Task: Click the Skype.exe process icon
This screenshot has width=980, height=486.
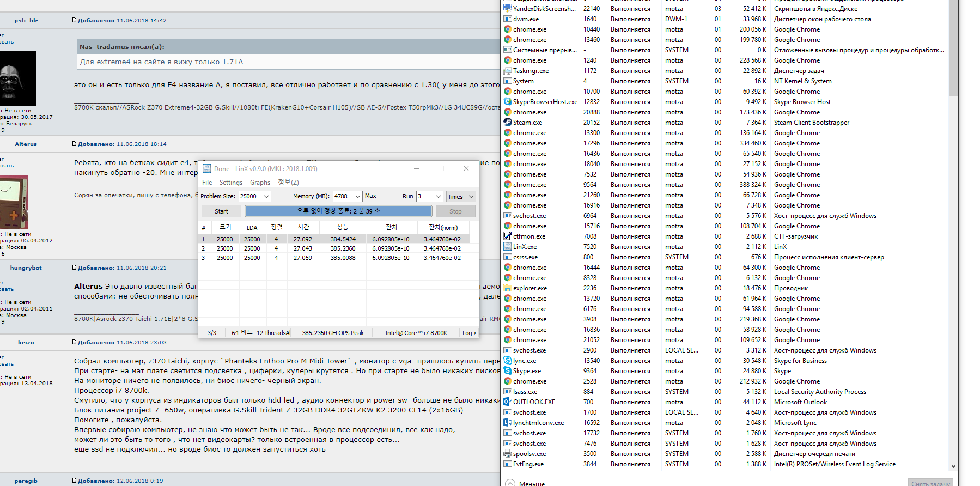Action: [508, 371]
